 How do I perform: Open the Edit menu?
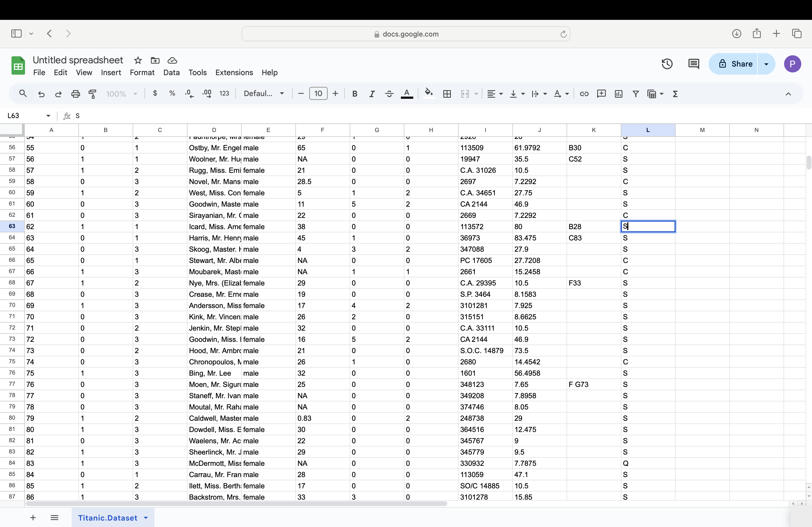pos(60,72)
